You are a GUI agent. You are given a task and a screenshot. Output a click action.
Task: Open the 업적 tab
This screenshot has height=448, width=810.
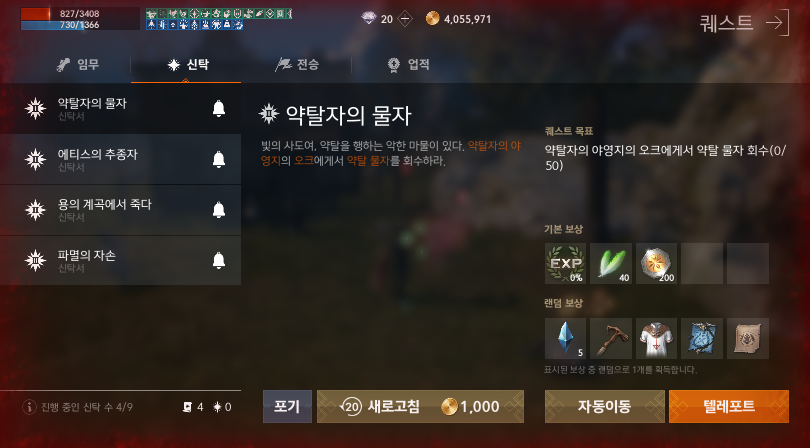click(x=408, y=65)
